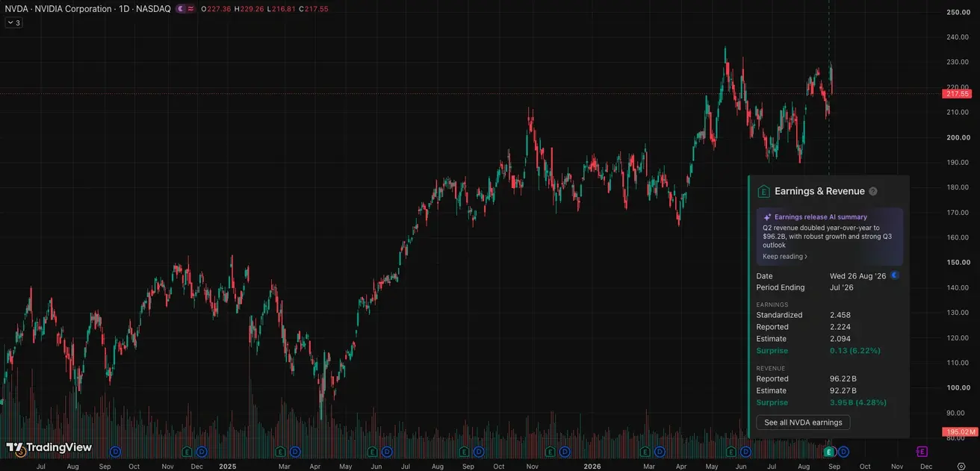Click the revenue Estimate value 92.27B
Image resolution: width=980 pixels, height=471 pixels.
843,390
